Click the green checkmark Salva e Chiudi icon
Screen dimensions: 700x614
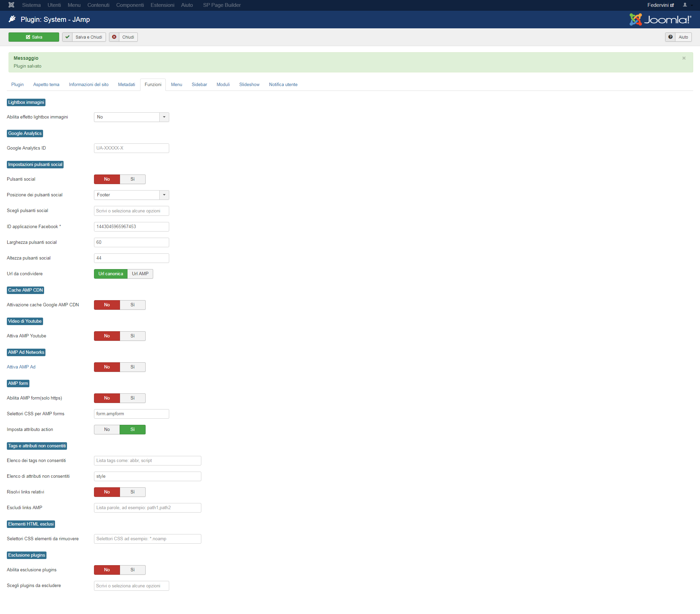pyautogui.click(x=67, y=37)
